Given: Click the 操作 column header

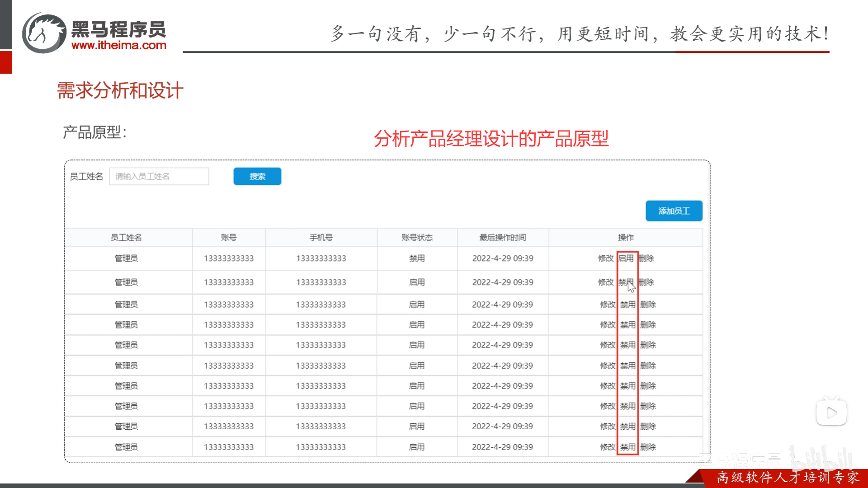Looking at the screenshot, I should (626, 237).
